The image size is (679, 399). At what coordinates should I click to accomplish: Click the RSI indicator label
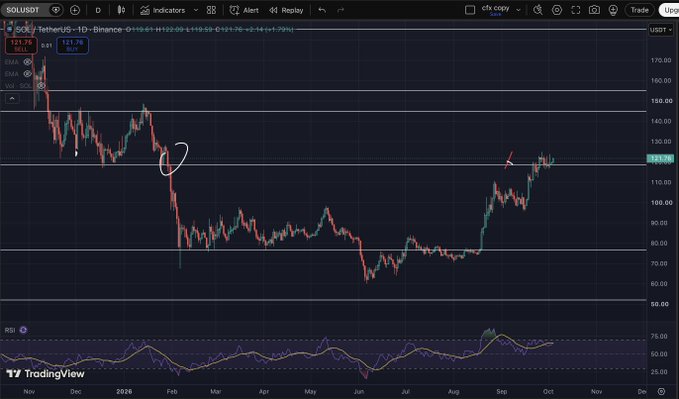pyautogui.click(x=10, y=330)
